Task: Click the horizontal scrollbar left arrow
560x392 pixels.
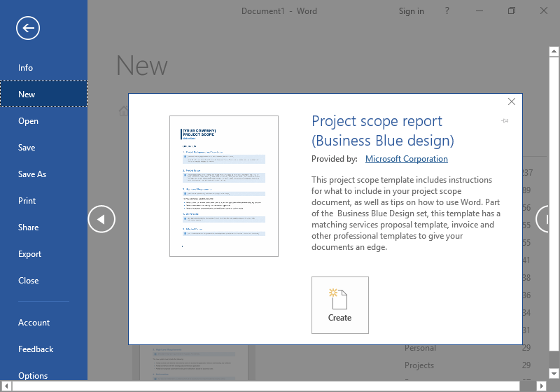Action: 6,386
